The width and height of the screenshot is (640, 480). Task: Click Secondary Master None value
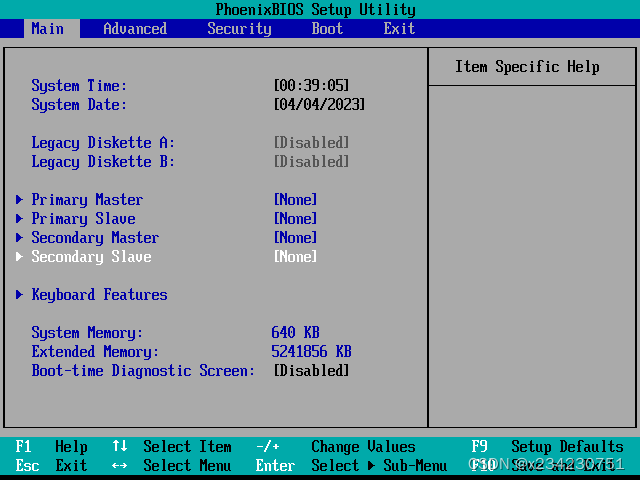tap(296, 238)
